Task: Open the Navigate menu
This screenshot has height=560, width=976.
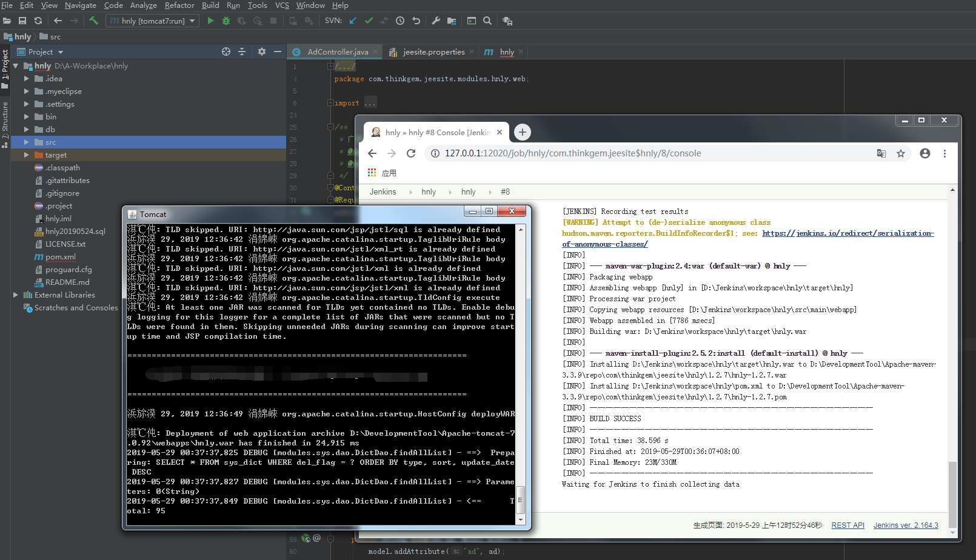Action: [x=81, y=5]
